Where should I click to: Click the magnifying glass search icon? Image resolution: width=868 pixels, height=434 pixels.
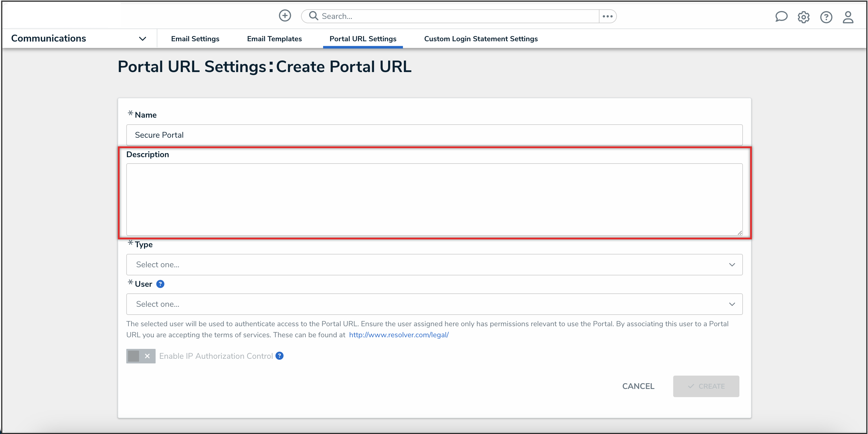pyautogui.click(x=313, y=16)
